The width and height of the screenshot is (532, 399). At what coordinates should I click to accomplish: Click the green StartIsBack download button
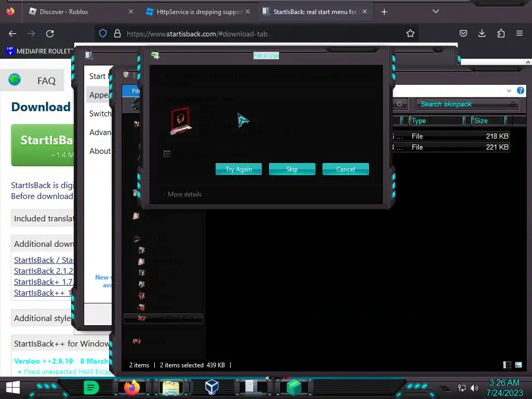(x=43, y=145)
